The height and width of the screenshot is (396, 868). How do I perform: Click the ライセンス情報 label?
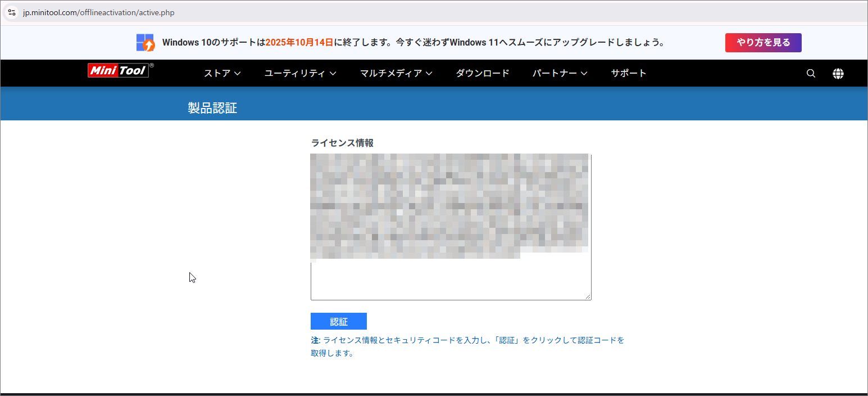point(342,143)
